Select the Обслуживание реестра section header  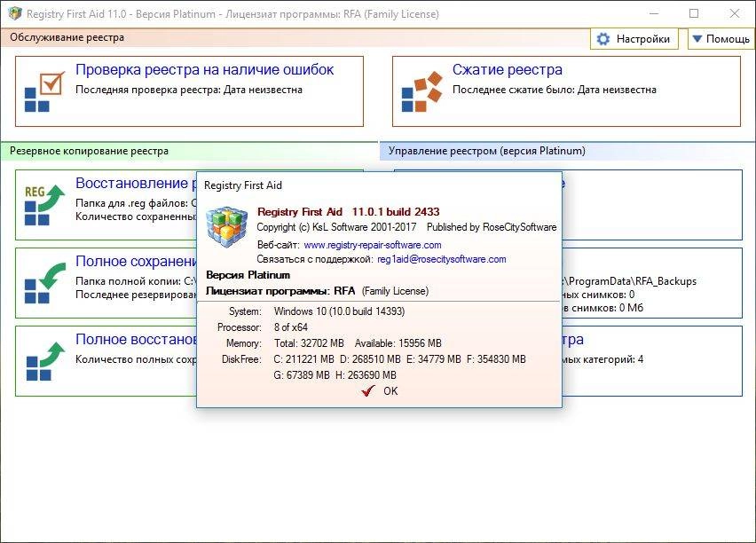(67, 37)
